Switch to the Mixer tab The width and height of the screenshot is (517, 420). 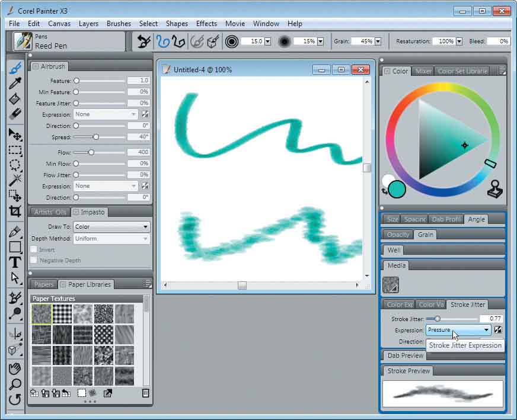coord(423,70)
